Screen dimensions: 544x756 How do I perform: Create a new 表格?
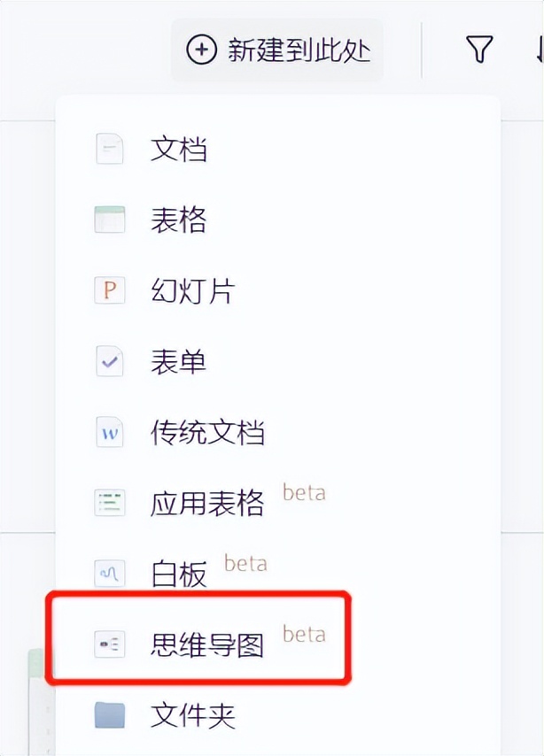[277, 220]
